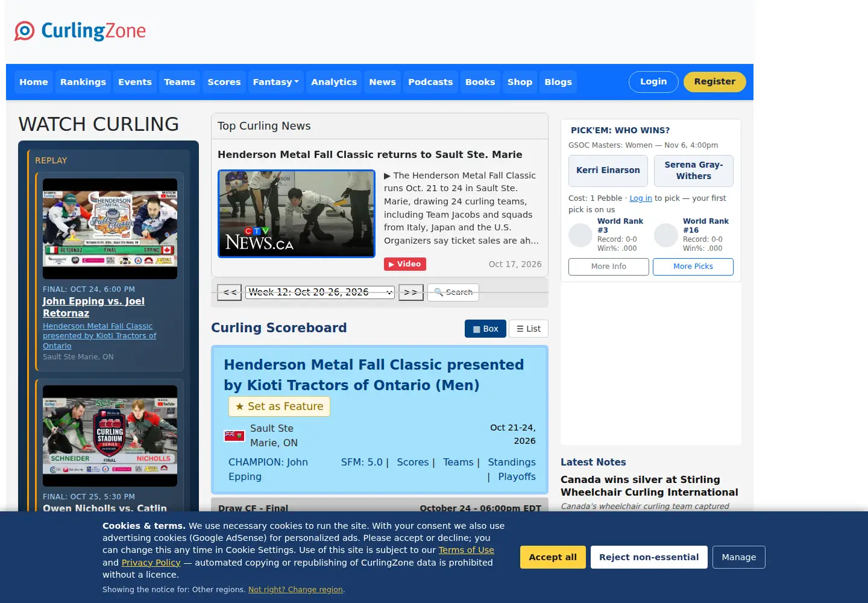Click Kerri Einarson's avatar circle
Screen dimensions: 868x603
click(580, 235)
